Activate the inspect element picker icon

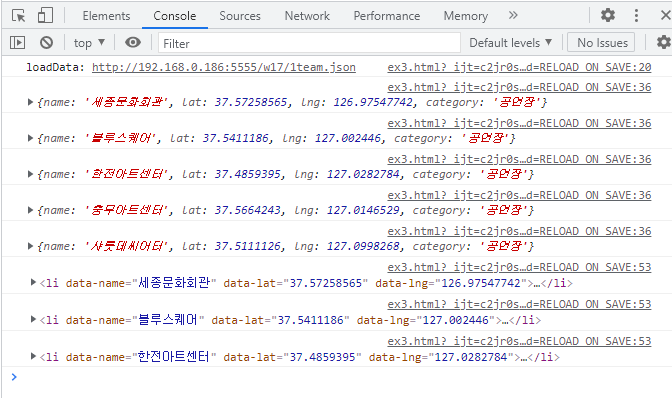(x=18, y=16)
